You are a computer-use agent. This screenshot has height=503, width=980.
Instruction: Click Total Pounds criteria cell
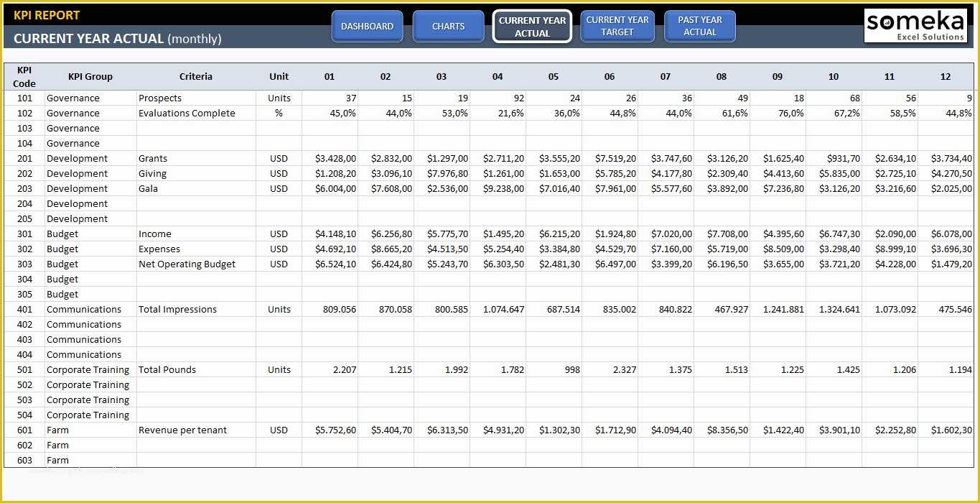tap(196, 369)
